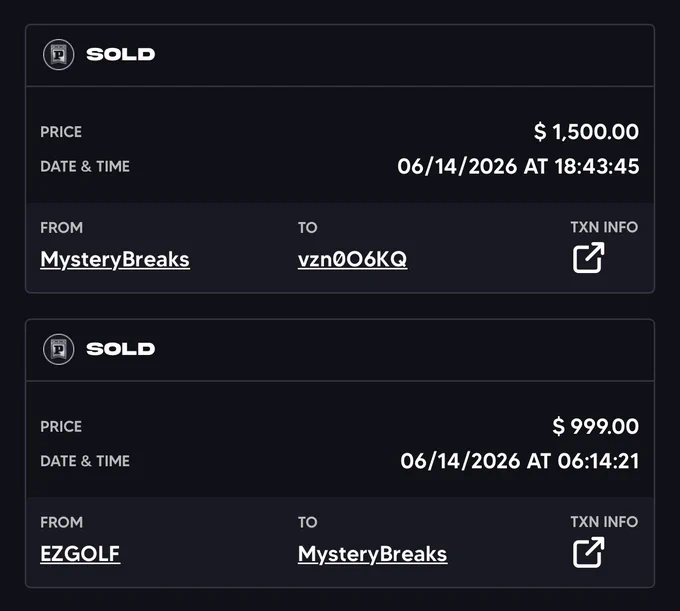Click TXN INFO label in the bottom card
Viewport: 680px width, 611px height.
pos(604,522)
